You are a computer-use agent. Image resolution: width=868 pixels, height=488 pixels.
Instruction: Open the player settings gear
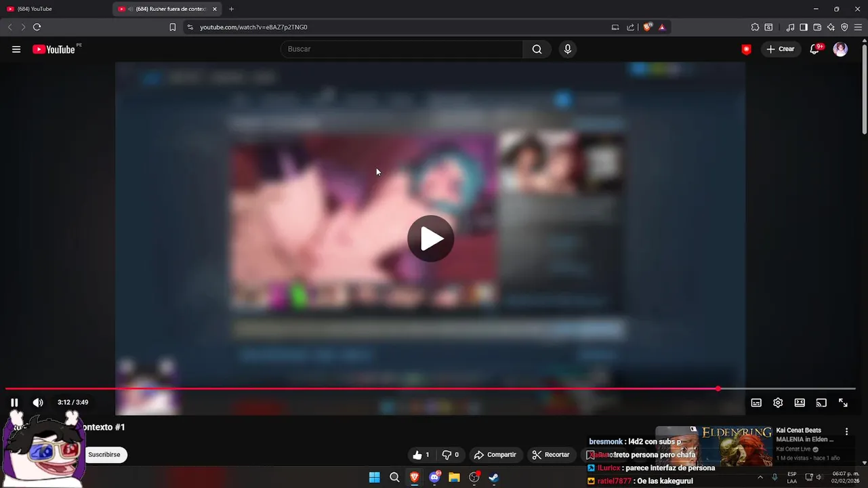(x=778, y=403)
